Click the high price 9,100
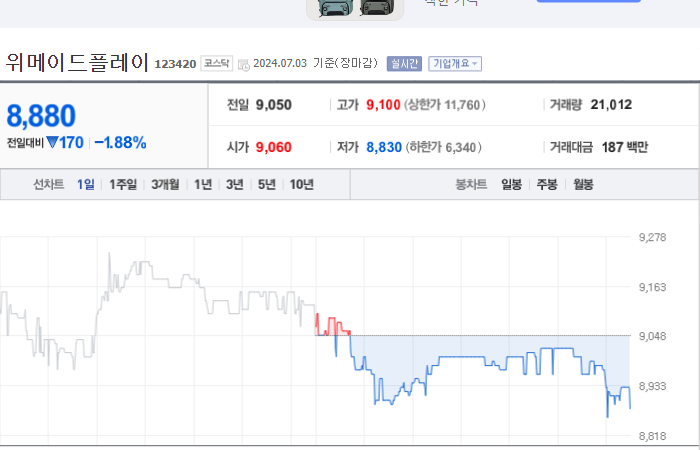The width and height of the screenshot is (700, 450). (x=383, y=105)
